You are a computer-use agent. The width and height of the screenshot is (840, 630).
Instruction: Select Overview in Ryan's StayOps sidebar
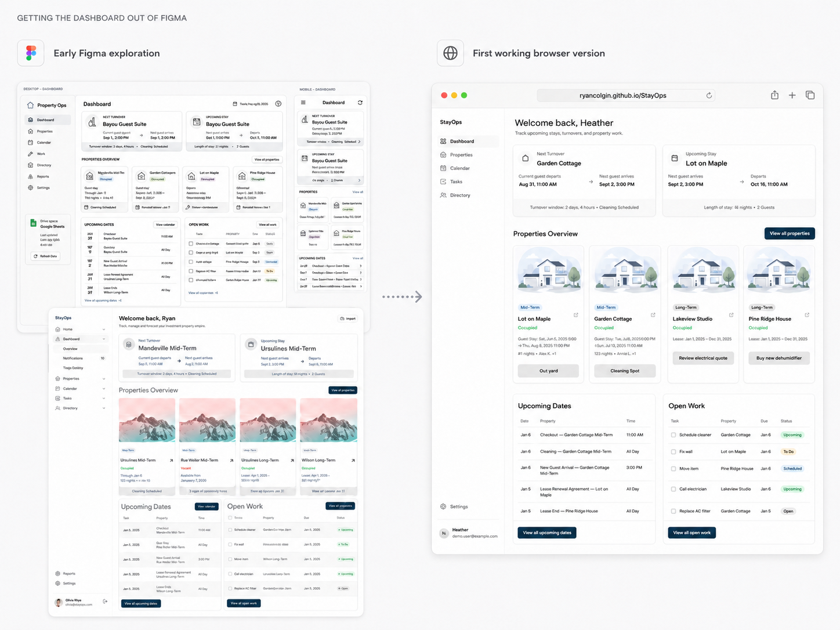pos(79,349)
